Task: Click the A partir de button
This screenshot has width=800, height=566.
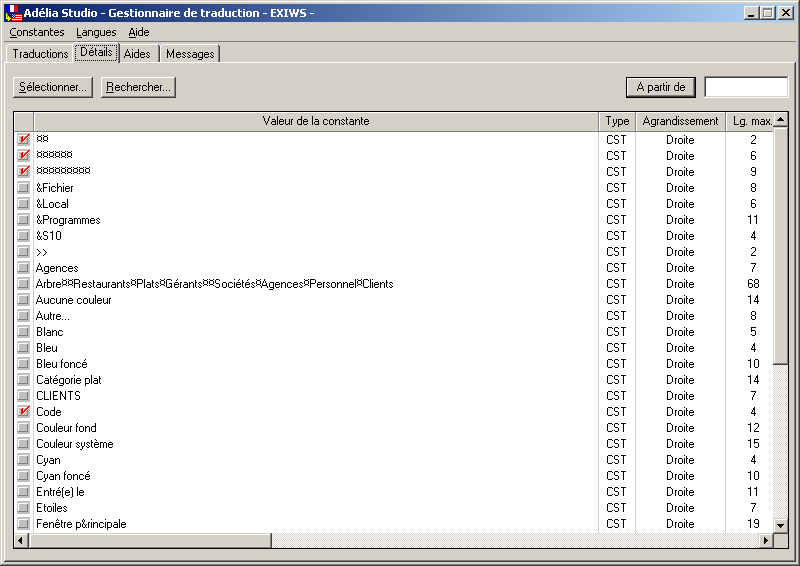Action: click(x=660, y=87)
